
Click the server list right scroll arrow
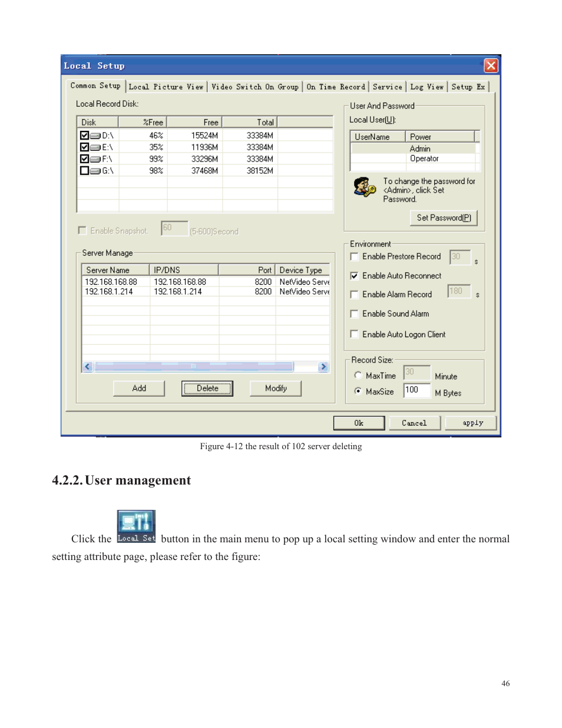point(323,367)
